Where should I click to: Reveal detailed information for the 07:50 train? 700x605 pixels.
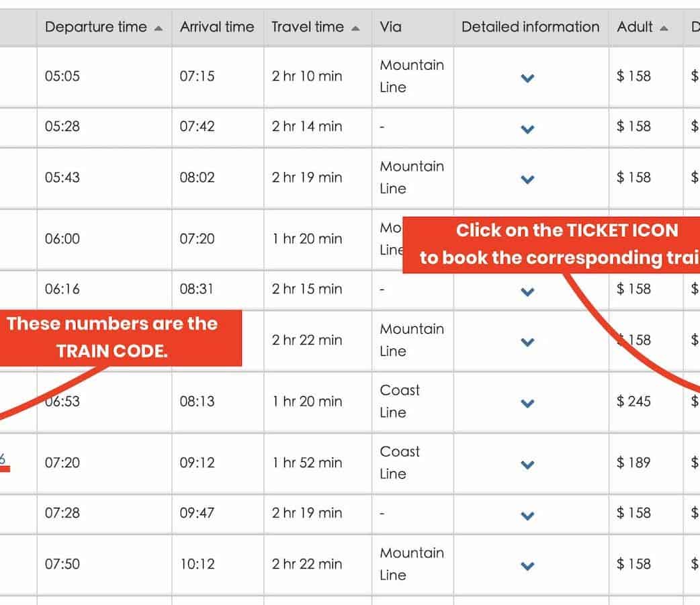point(528,565)
